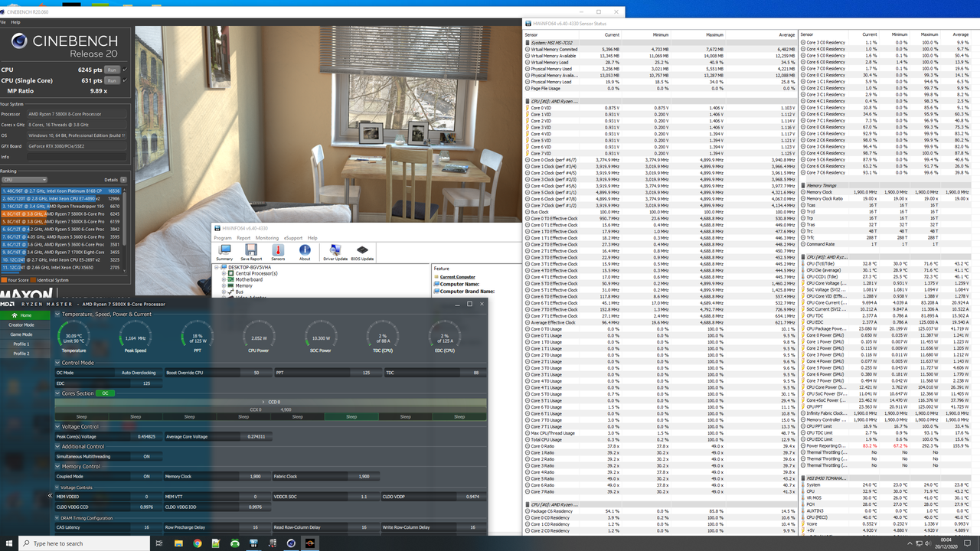The width and height of the screenshot is (980, 551).
Task: Open Program menu in HWiNFO64
Action: point(223,238)
